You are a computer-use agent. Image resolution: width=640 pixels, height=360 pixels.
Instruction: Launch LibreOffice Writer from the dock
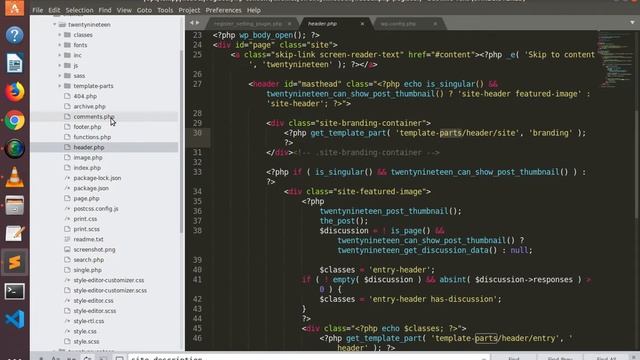click(x=14, y=64)
